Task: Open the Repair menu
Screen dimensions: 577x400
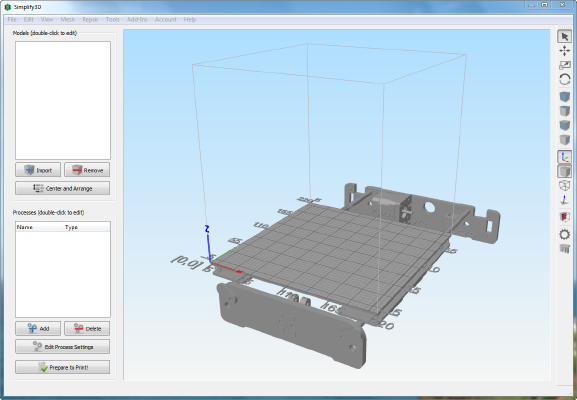Action: pyautogui.click(x=90, y=20)
